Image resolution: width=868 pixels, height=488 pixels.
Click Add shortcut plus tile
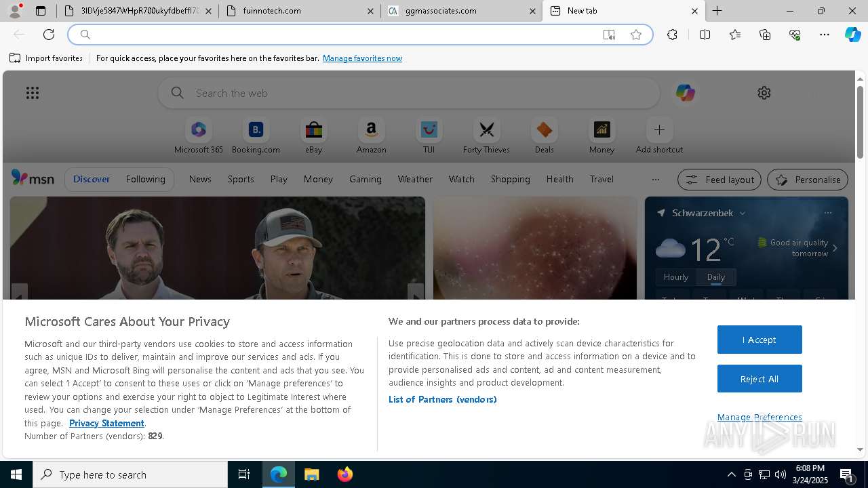(x=659, y=136)
